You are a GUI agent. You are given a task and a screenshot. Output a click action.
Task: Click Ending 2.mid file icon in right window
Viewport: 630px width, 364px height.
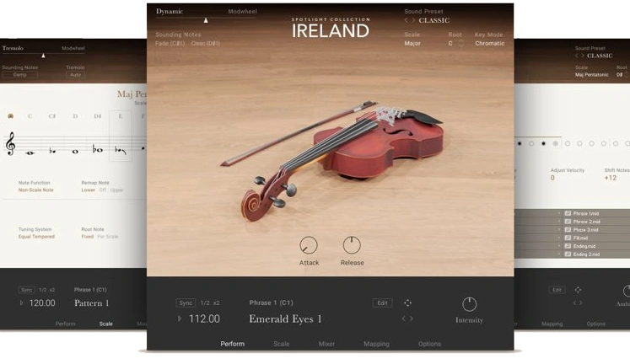(x=568, y=254)
